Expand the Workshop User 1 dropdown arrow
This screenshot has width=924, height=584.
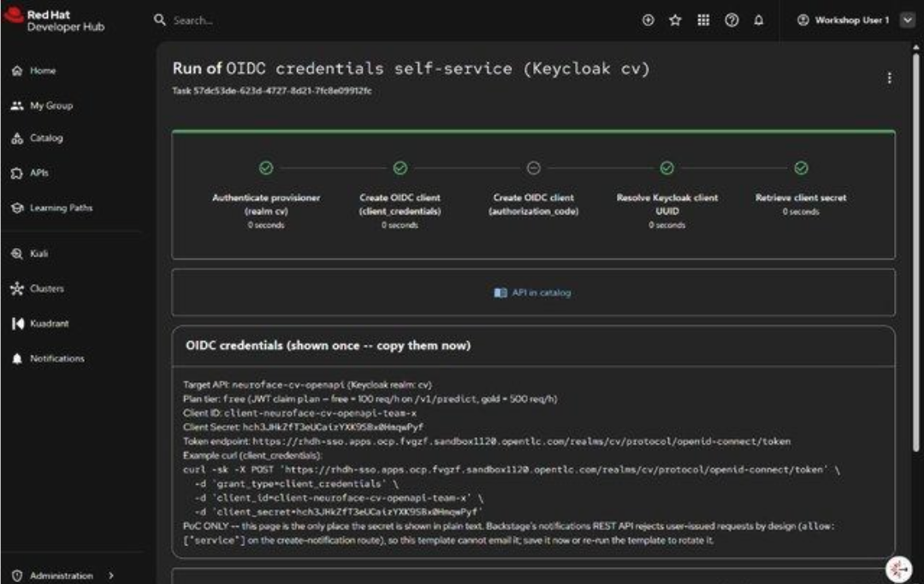(908, 20)
